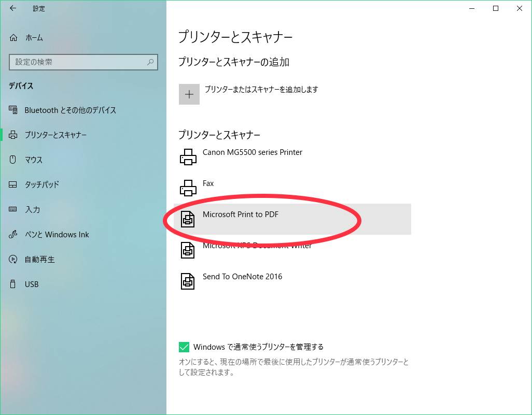This screenshot has width=532, height=415.
Task: Select the Fax entry
Action: [x=208, y=183]
